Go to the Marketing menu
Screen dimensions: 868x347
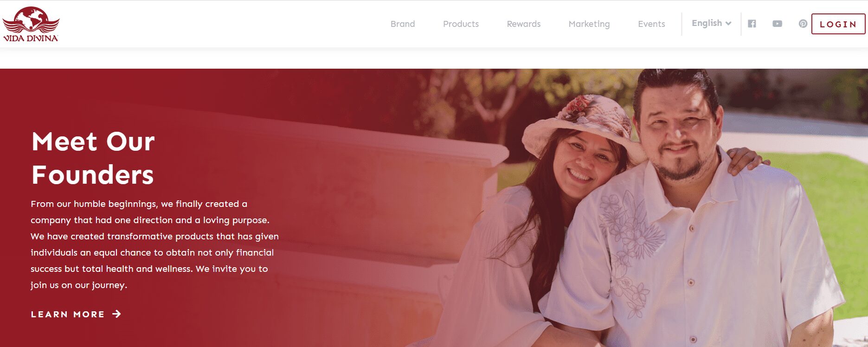589,24
